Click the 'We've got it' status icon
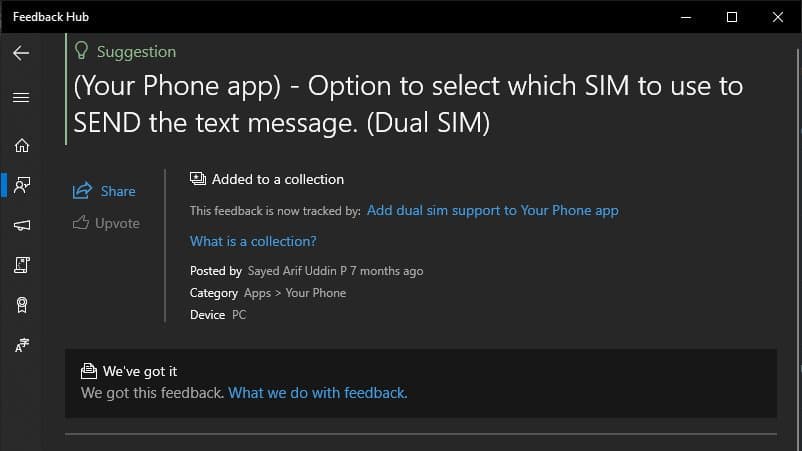The width and height of the screenshot is (802, 451). [89, 371]
